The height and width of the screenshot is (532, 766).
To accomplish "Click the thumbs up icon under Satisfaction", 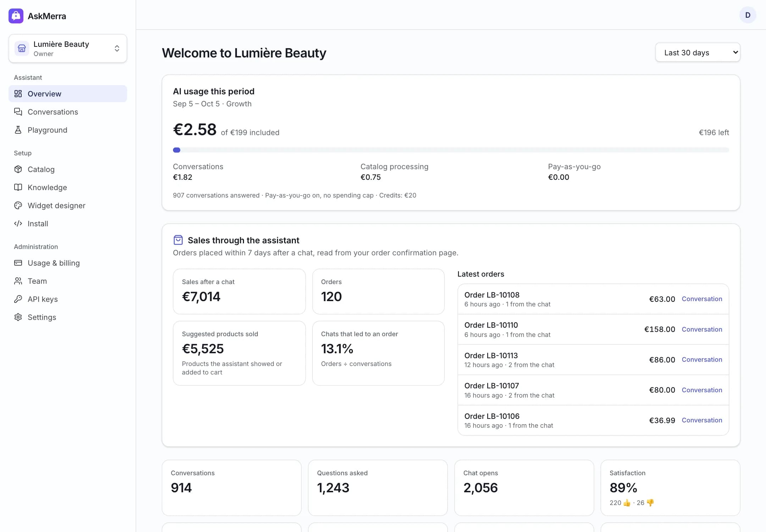I will (627, 503).
